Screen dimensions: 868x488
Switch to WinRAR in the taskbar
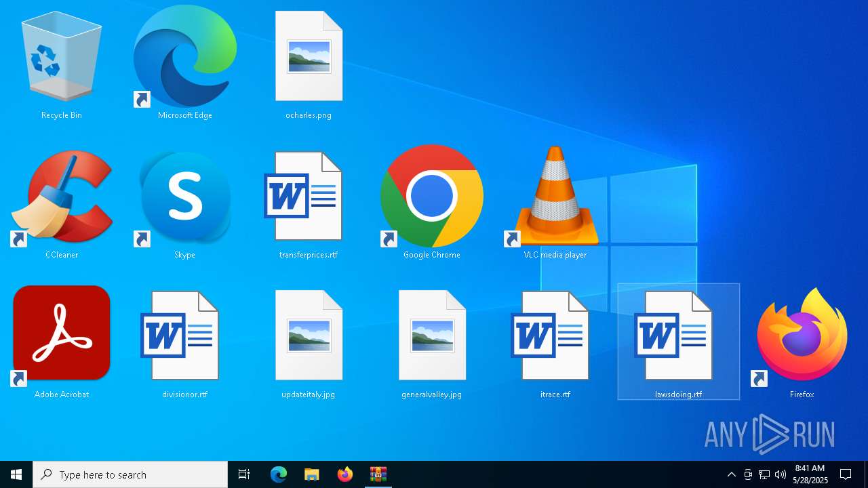click(x=378, y=474)
